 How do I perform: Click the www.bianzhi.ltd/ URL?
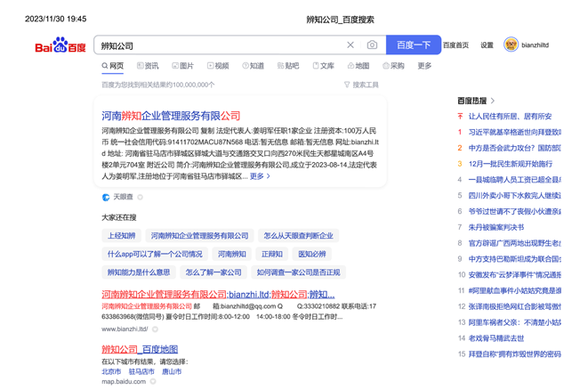[125, 329]
